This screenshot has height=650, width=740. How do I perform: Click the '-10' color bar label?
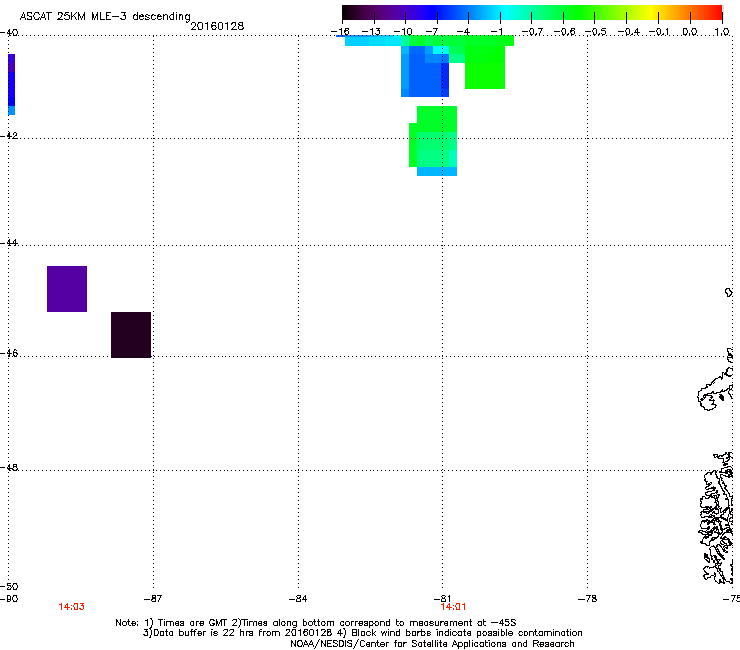tap(403, 32)
